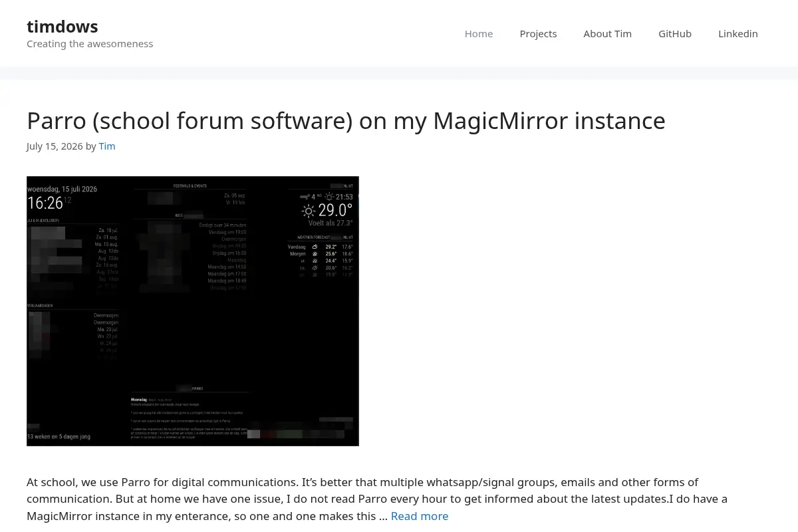Open the Linkedin navigation link
798x532 pixels.
point(738,33)
